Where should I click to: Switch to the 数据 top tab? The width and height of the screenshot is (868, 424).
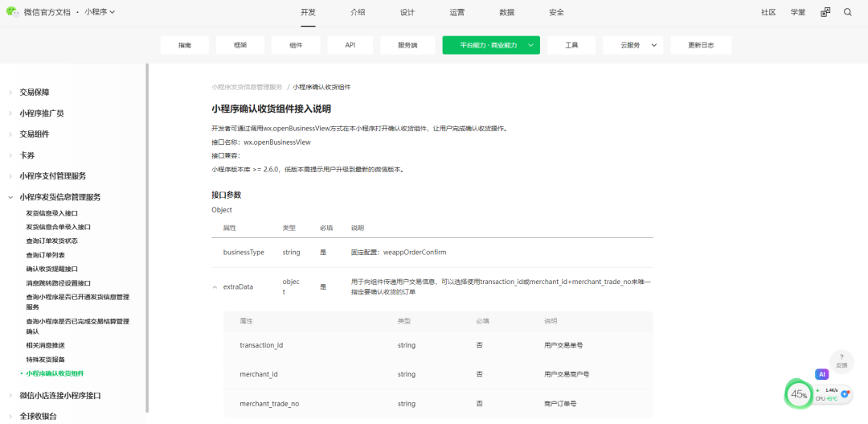(506, 12)
